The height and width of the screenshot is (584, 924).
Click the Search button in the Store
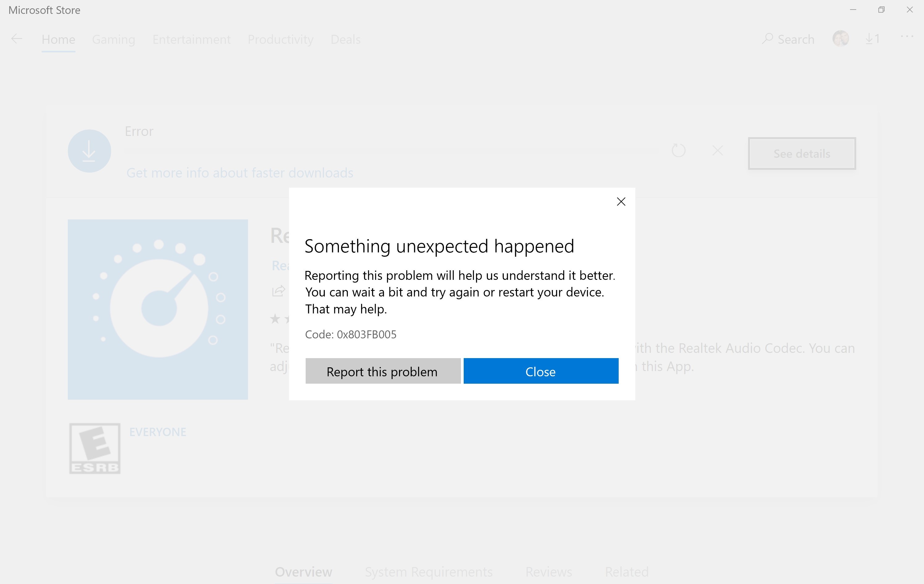(788, 39)
